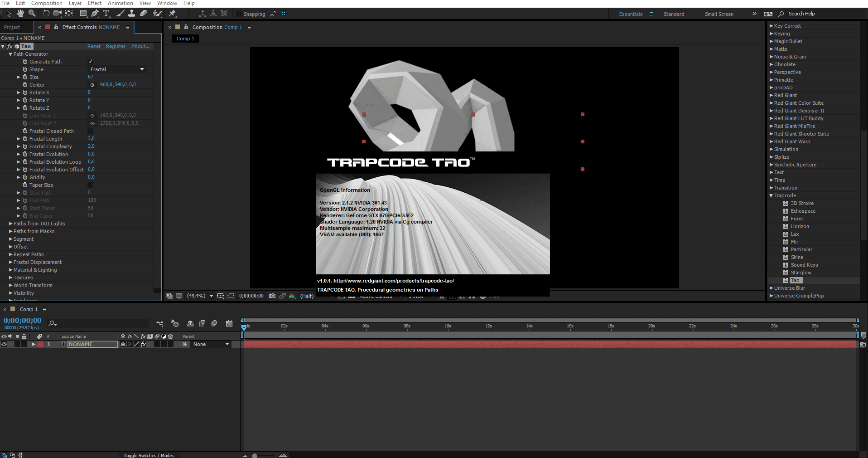The height and width of the screenshot is (458, 868).
Task: Enable Taper Size checkbox
Action: (x=90, y=185)
